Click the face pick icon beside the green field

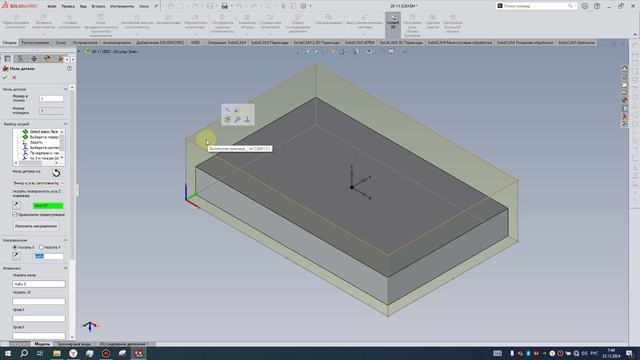point(16,205)
